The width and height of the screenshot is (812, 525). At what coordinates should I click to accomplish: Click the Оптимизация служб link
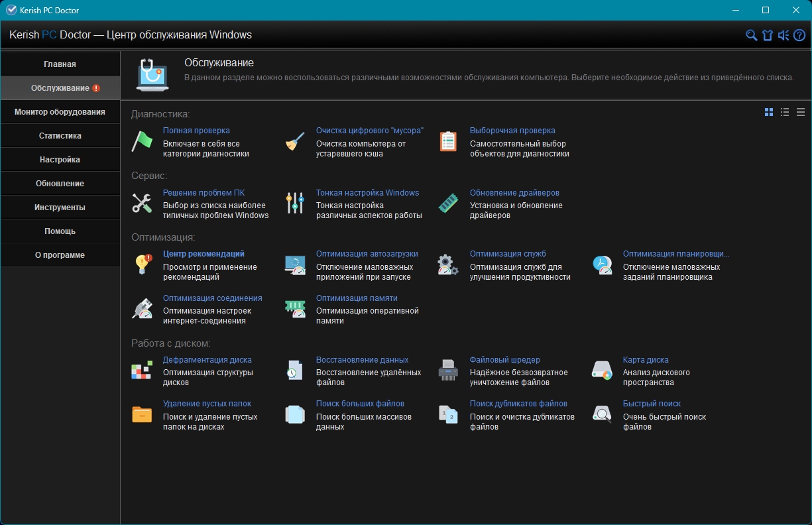(x=508, y=254)
